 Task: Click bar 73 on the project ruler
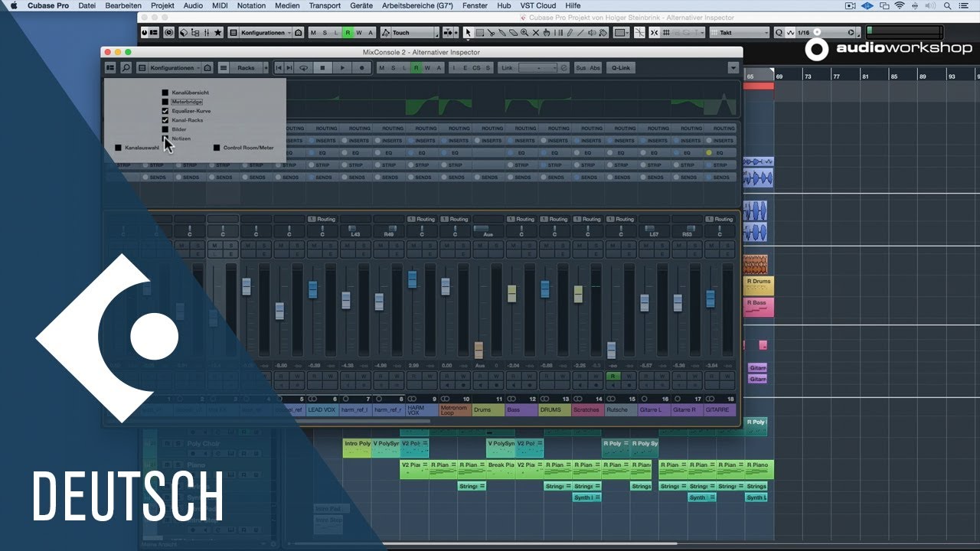point(807,77)
